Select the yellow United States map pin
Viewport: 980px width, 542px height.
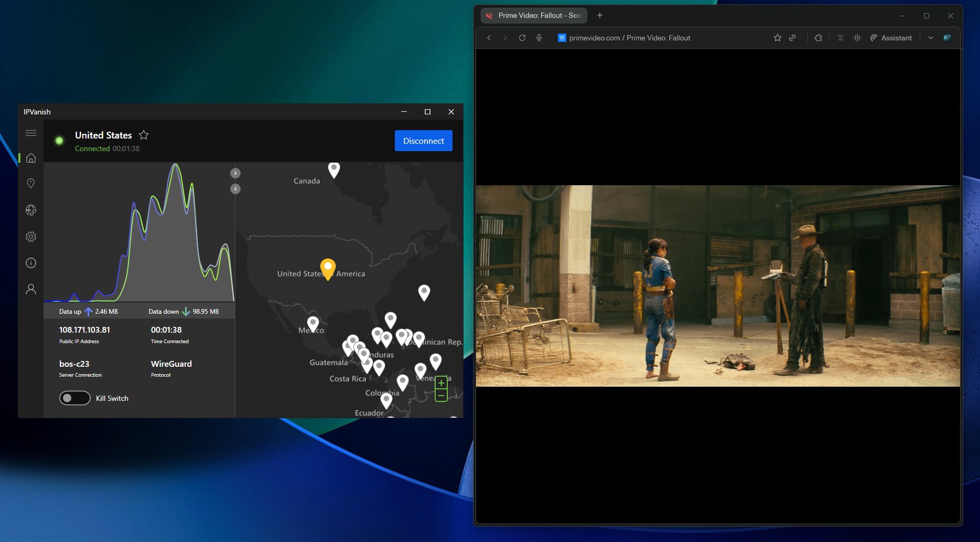tap(328, 269)
